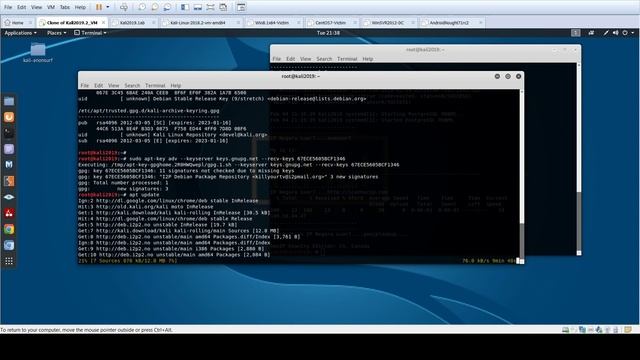Open View menu in front terminal window
The width and height of the screenshot is (640, 360).
[113, 85]
